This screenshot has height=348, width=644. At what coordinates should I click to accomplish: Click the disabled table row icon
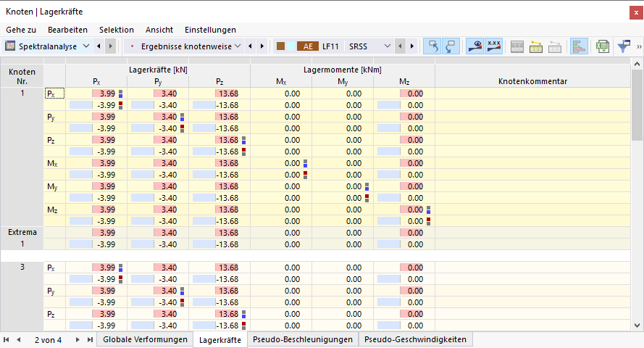point(555,47)
